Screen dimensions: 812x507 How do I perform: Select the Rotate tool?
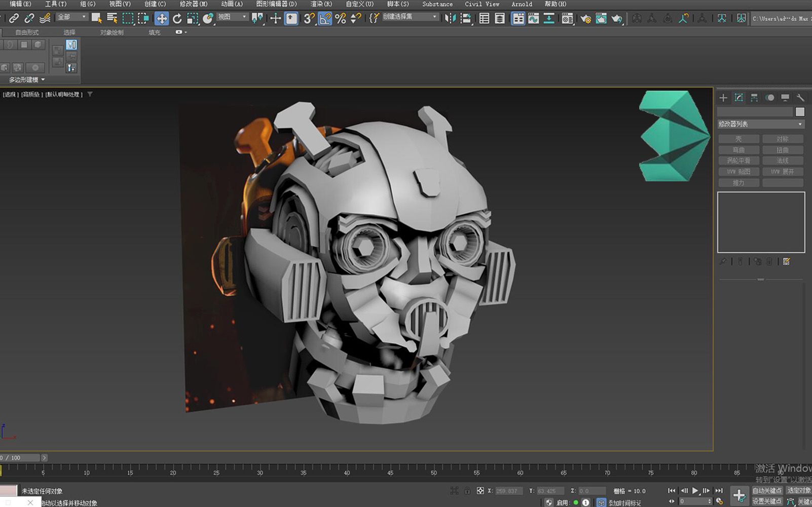[177, 19]
